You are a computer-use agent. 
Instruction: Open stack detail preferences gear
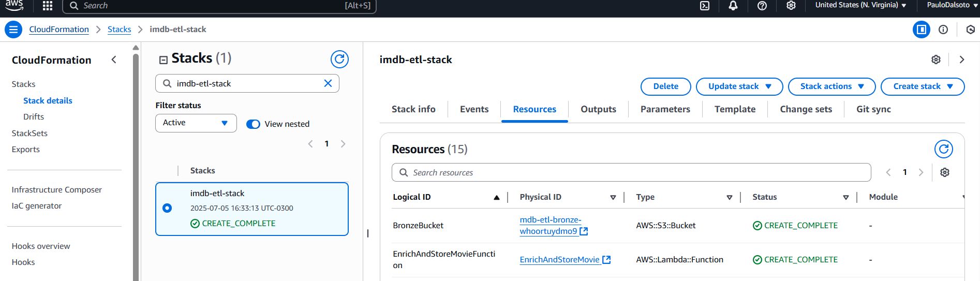(936, 60)
